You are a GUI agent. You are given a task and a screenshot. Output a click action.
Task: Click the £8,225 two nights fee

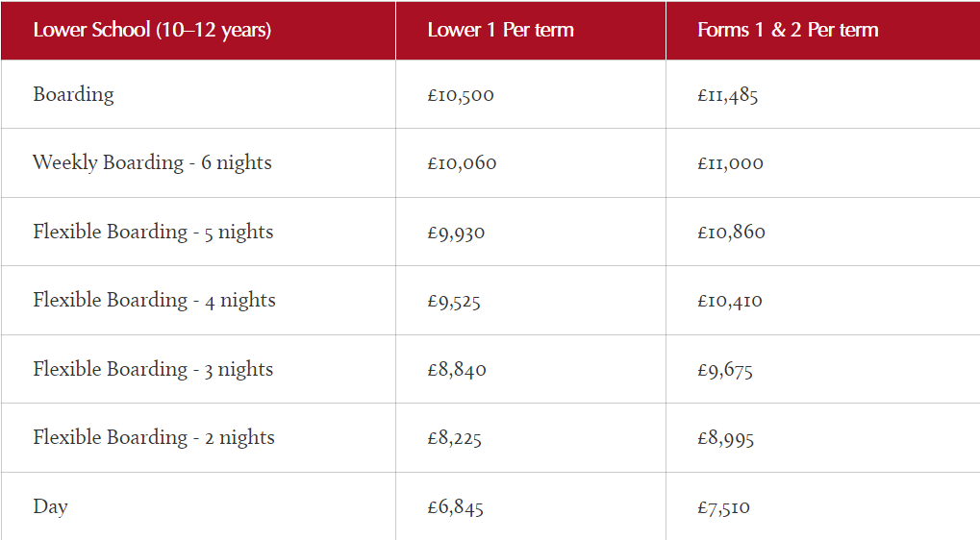tap(454, 438)
